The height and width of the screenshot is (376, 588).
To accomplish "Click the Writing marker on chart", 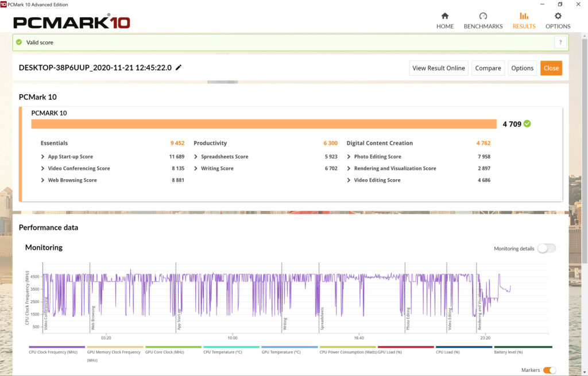I will click(285, 324).
